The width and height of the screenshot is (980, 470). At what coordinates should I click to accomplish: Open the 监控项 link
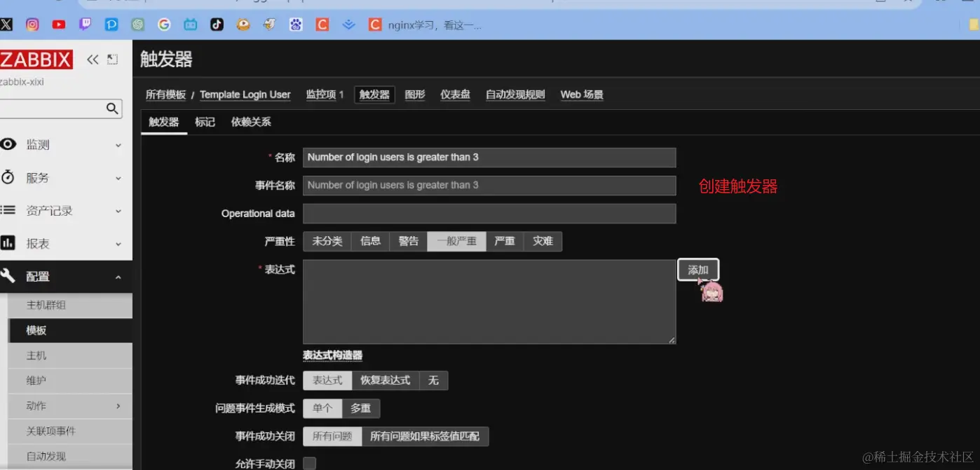[x=321, y=95]
